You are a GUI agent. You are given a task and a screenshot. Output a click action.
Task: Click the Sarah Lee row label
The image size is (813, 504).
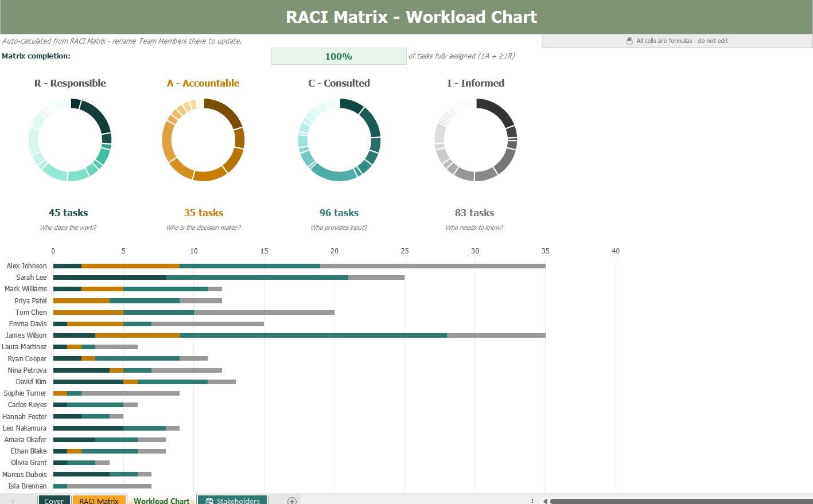point(32,278)
